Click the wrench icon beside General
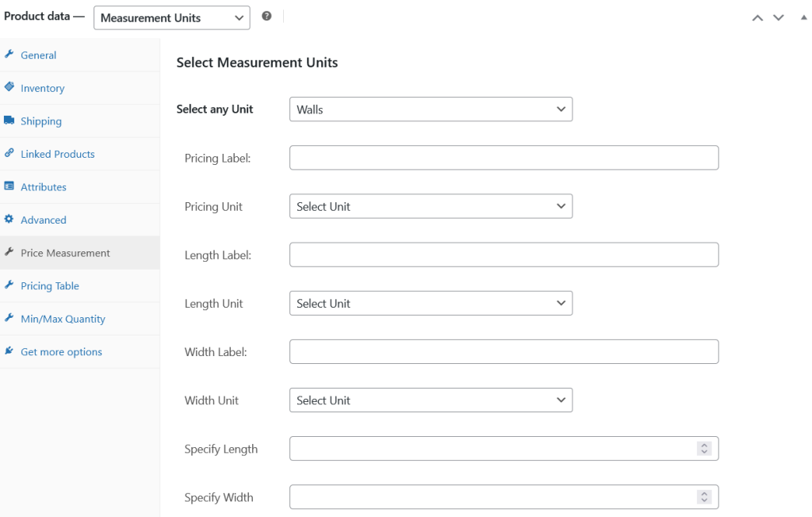This screenshot has height=517, width=812. click(x=10, y=55)
